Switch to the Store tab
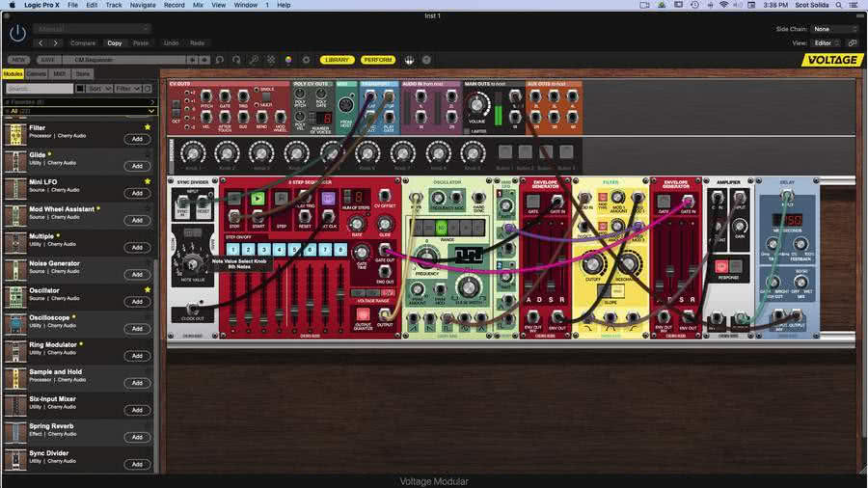This screenshot has width=868, height=488. tap(83, 73)
